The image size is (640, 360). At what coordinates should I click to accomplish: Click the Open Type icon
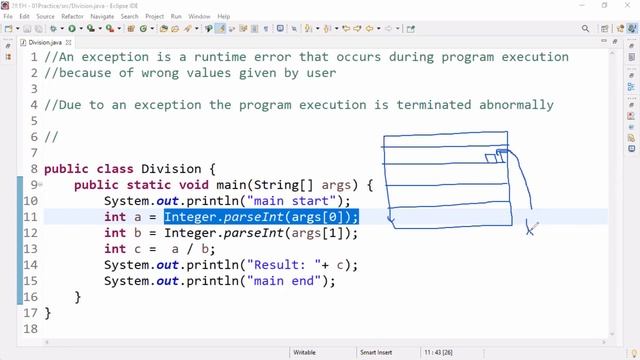point(164,29)
